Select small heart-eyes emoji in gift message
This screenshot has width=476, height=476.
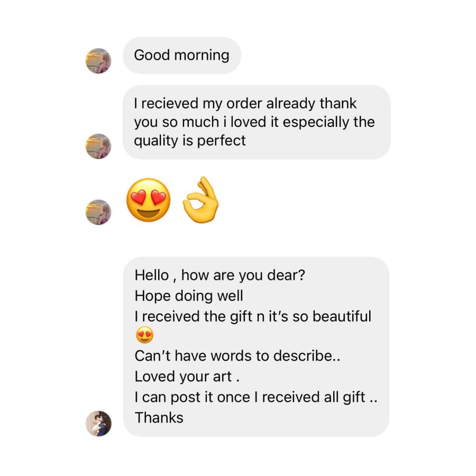tap(144, 335)
